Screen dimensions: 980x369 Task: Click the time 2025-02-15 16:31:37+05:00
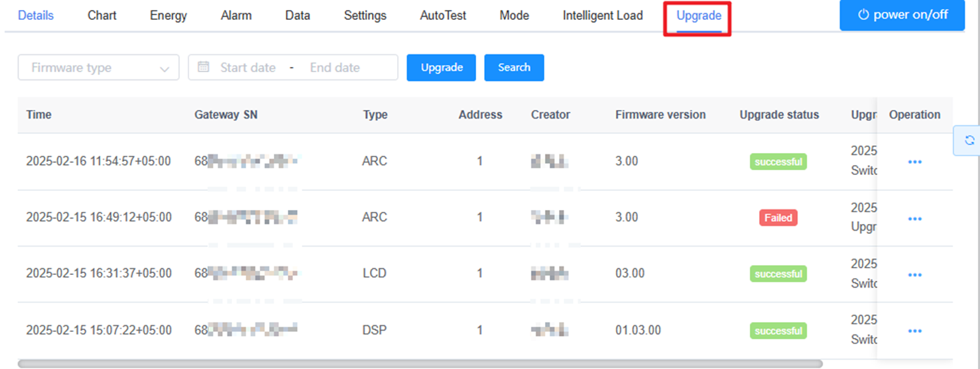pos(99,273)
